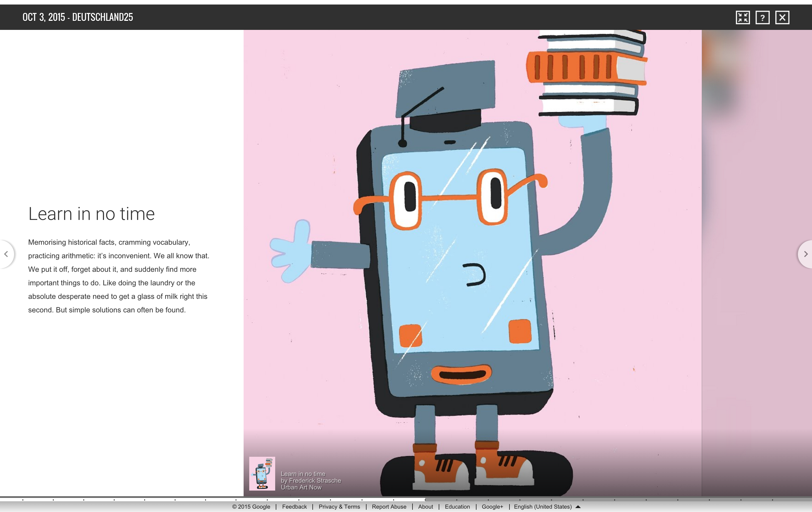Click the main robot smartphone artwork
The height and width of the screenshot is (512, 812).
pos(473,263)
